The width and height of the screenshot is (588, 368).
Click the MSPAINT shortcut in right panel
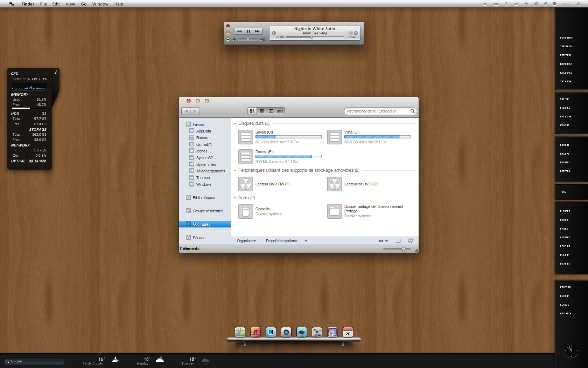pos(565,264)
